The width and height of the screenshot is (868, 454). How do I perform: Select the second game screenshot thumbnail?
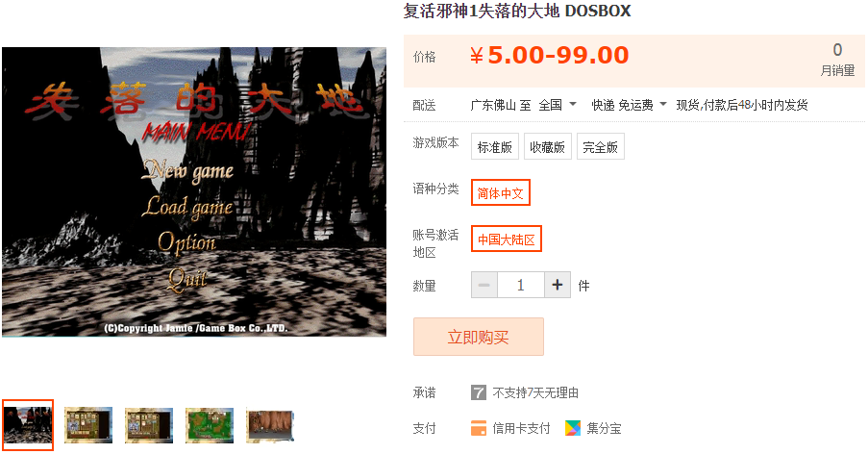88,425
